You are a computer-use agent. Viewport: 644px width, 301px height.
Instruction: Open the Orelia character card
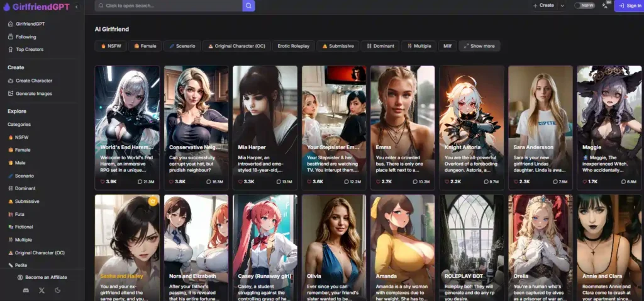pos(540,248)
